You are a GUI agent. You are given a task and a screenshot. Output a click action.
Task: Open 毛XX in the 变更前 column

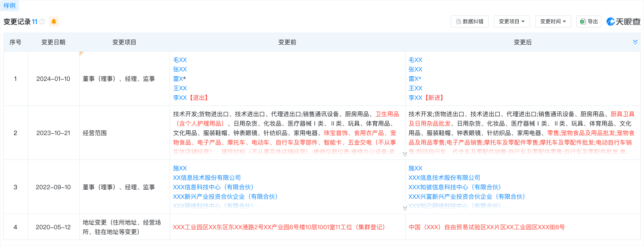tap(180, 60)
